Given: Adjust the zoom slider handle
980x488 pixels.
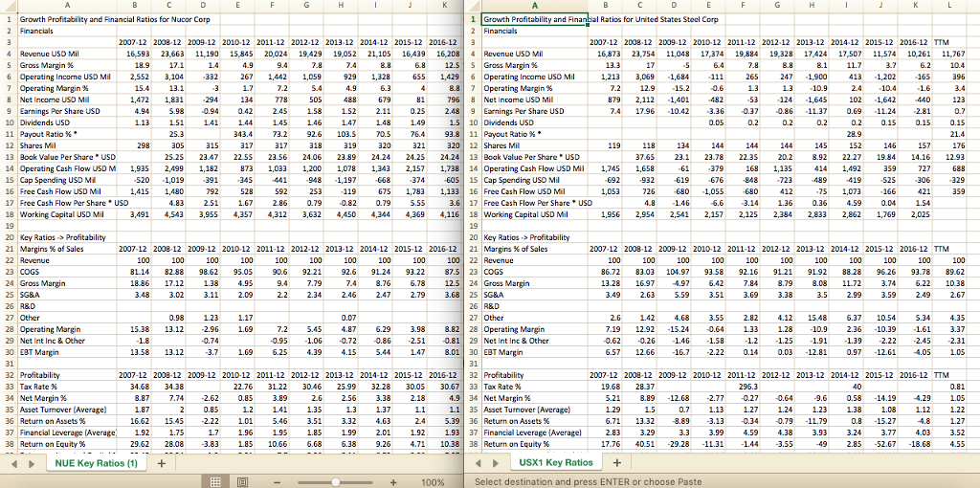Looking at the screenshot, I should [x=336, y=481].
